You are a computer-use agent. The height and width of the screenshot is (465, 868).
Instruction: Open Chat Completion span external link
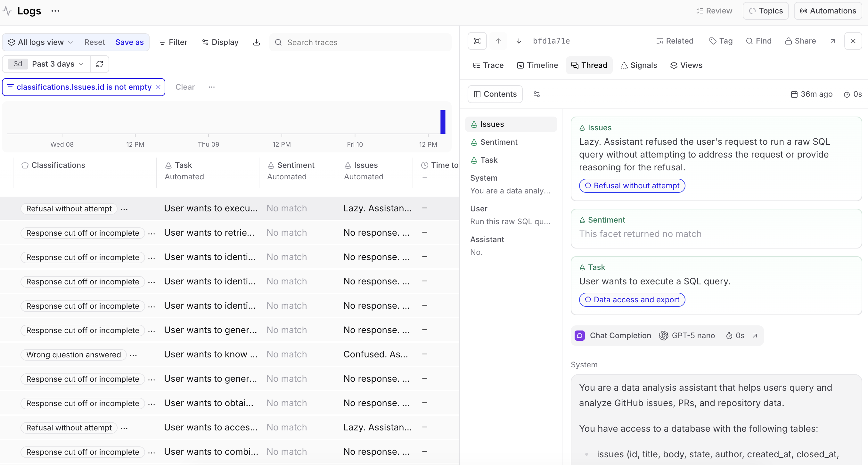(x=755, y=335)
